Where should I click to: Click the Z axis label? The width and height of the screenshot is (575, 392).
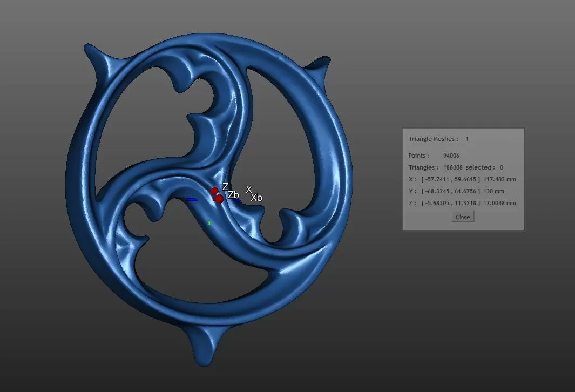[225, 187]
